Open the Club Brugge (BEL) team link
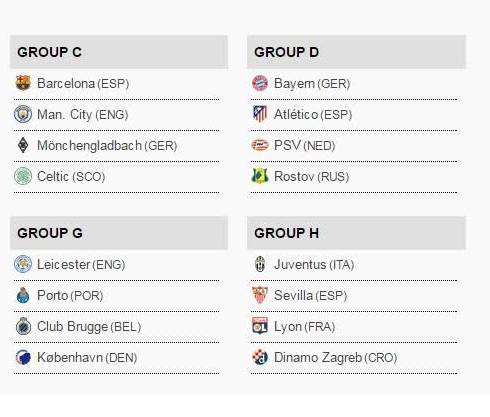Viewport: 490px width, 417px height. point(89,327)
